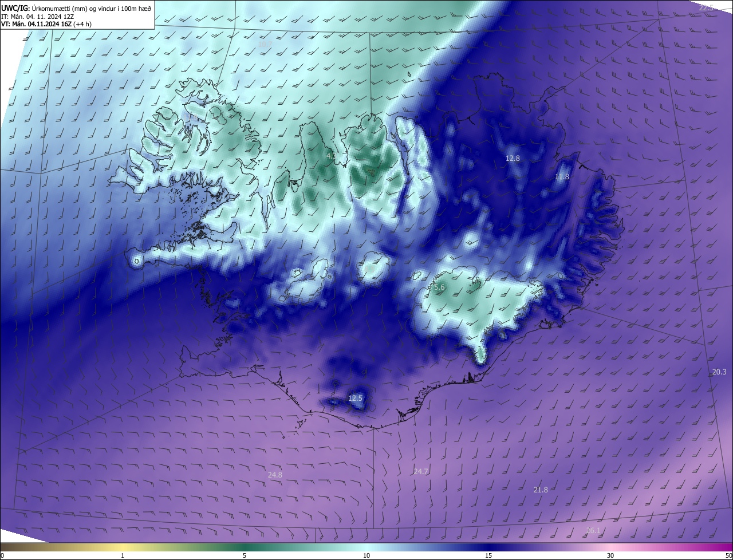
Task: Click the colorbar tick label 10
Action: [x=366, y=555]
